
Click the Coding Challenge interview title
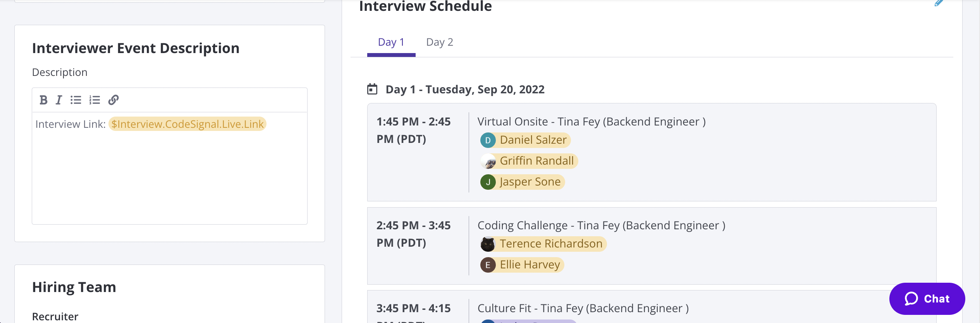click(x=601, y=225)
